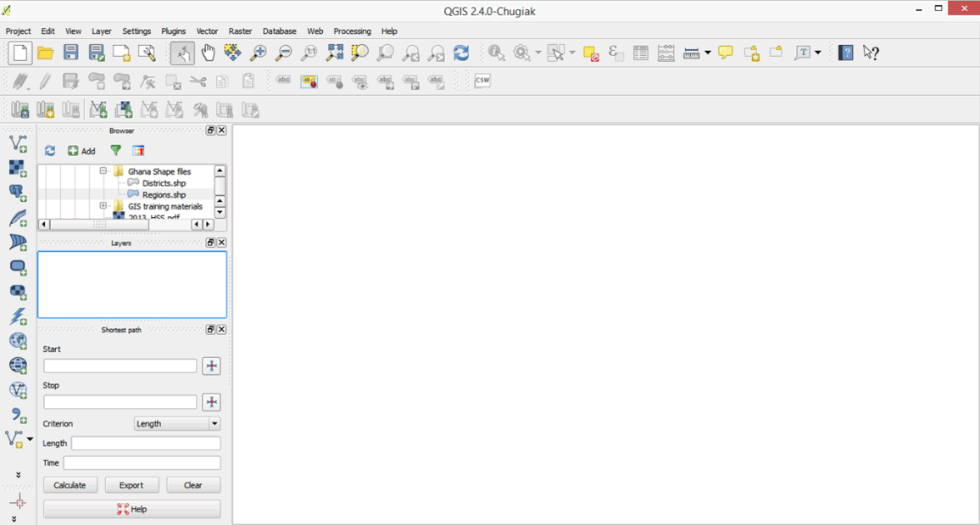Click the blue Help contents book icon

845,53
